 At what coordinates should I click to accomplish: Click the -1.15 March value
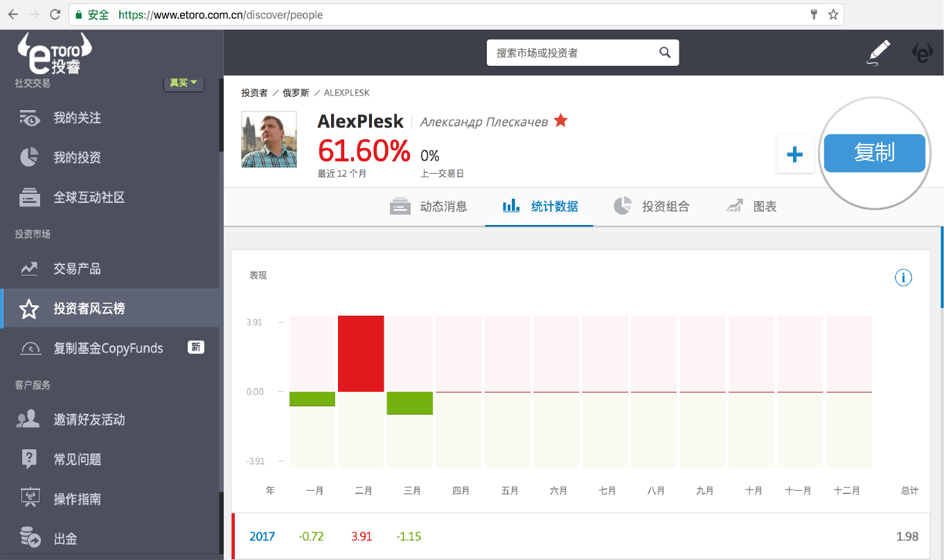pos(409,536)
